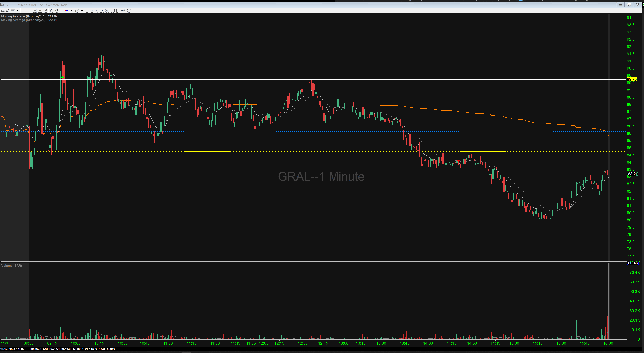Select the arrow pointer tool
644x353 pixels.
[x=51, y=11]
